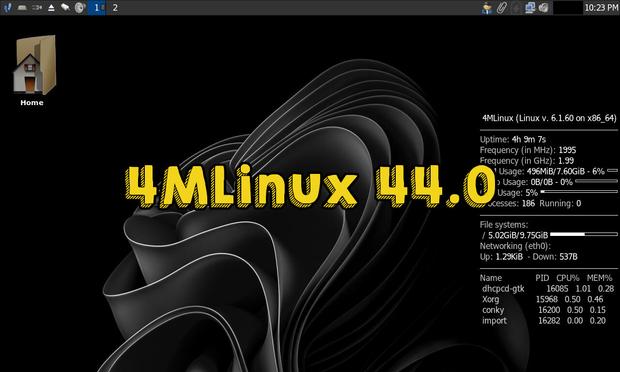Screen dimensions: 620x372
Task: Click the import process row
Action: click(544, 321)
